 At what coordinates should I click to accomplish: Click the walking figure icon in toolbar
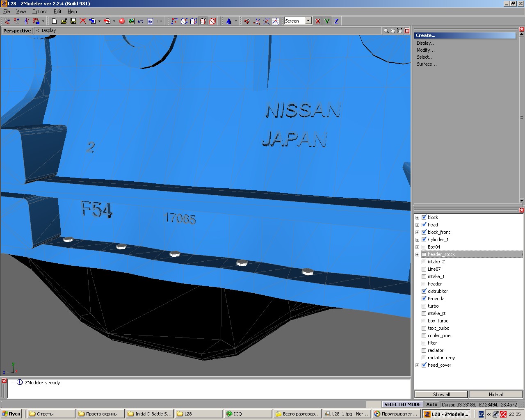(26, 21)
